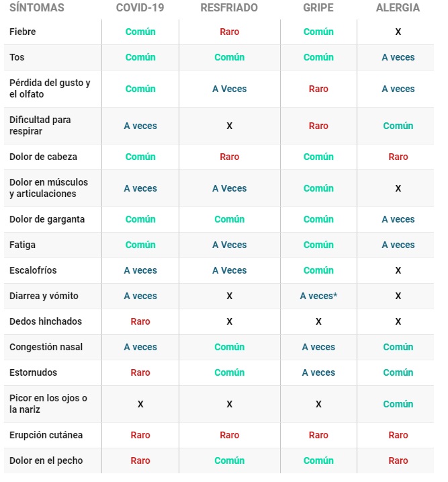Click the ALERGIA column header
The height and width of the screenshot is (482, 448).
tap(398, 7)
